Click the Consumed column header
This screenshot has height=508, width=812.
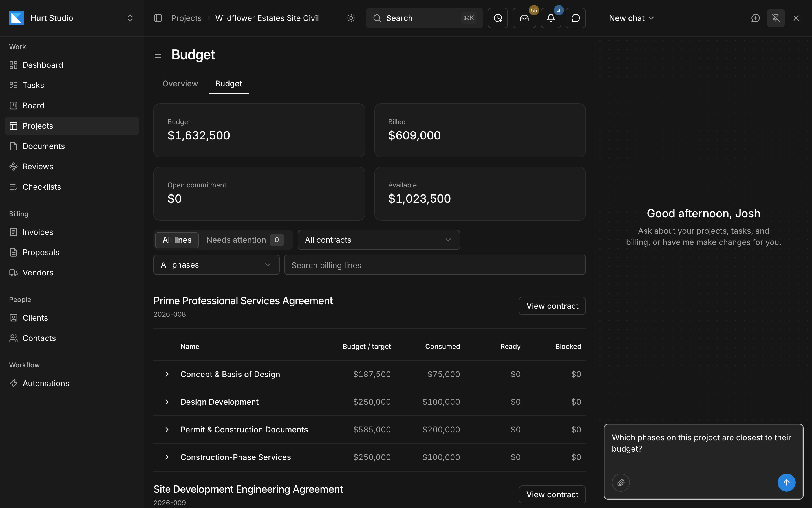click(443, 346)
